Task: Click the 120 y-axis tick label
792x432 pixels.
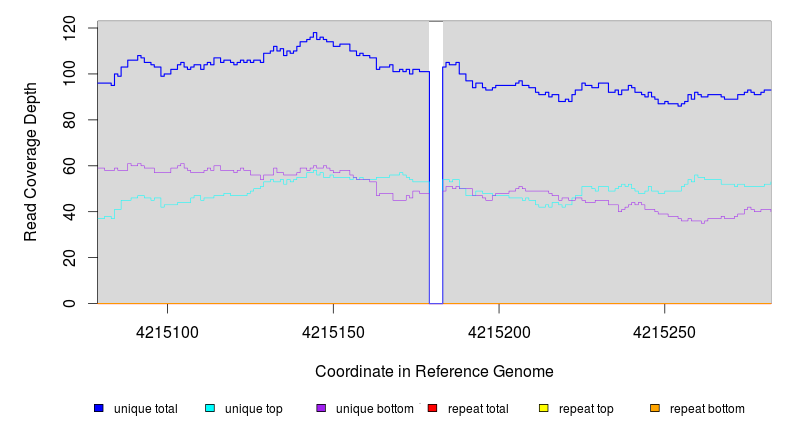Action: tap(69, 27)
